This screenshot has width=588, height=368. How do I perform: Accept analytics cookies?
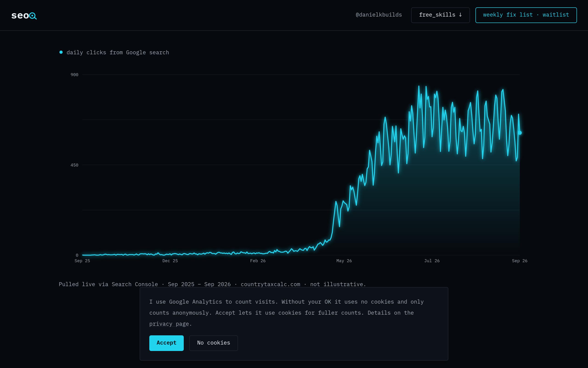point(167,343)
